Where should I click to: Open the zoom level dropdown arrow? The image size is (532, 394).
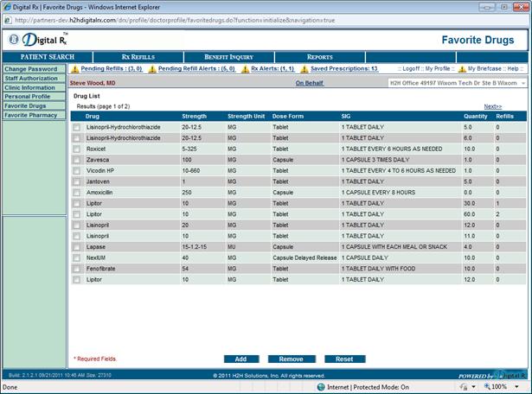click(522, 387)
